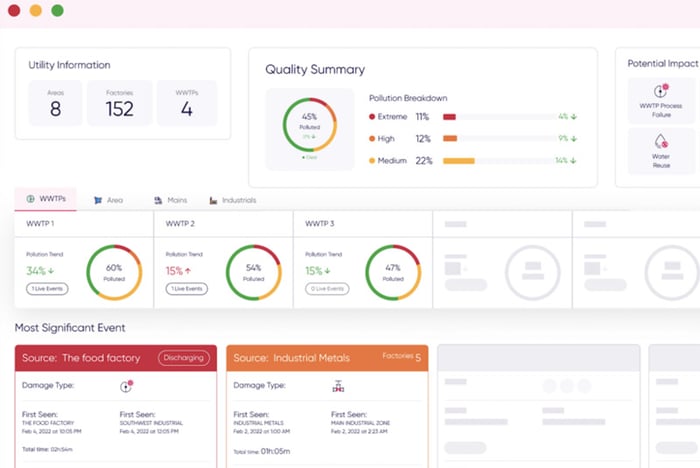The width and height of the screenshot is (700, 468).
Task: Click the Extreme trend down arrow
Action: (x=574, y=117)
